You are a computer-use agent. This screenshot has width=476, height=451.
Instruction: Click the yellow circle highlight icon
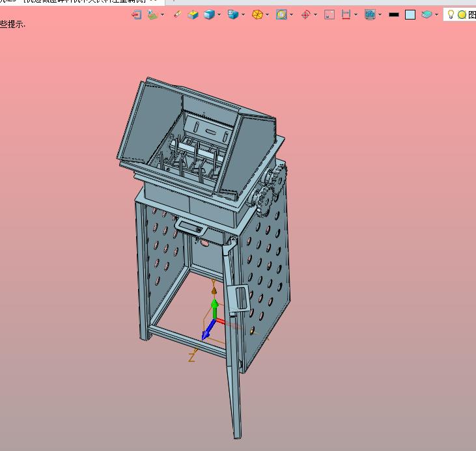462,14
